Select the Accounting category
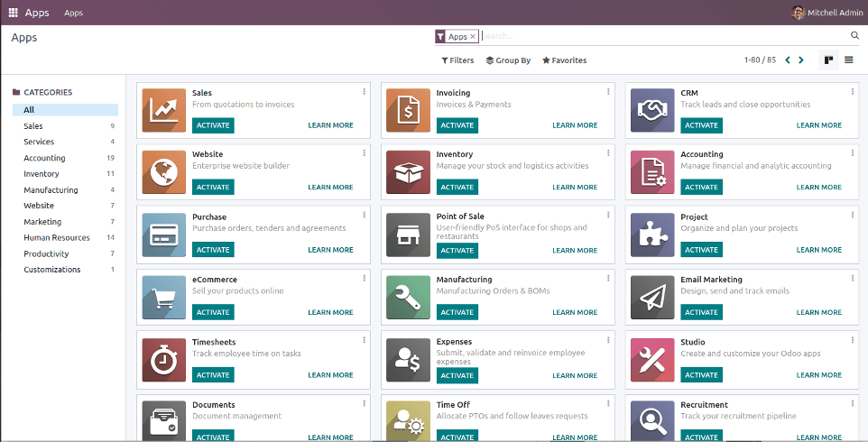The width and height of the screenshot is (868, 442). [x=44, y=158]
